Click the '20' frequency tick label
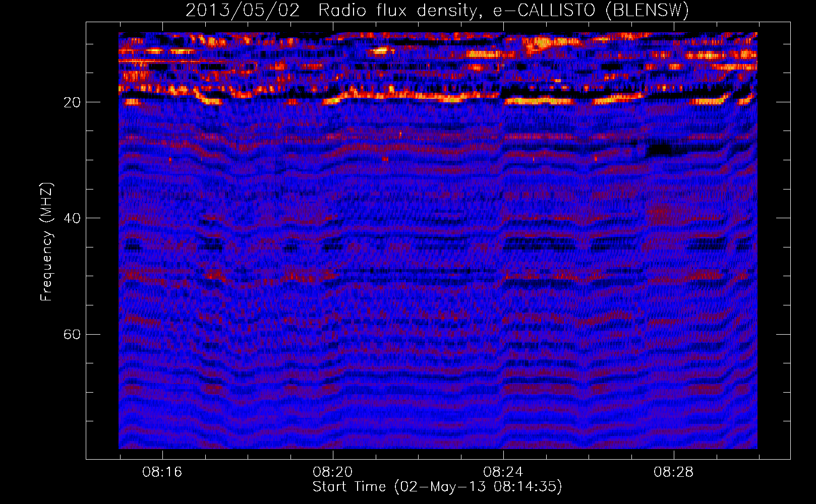The image size is (816, 504). tap(72, 102)
